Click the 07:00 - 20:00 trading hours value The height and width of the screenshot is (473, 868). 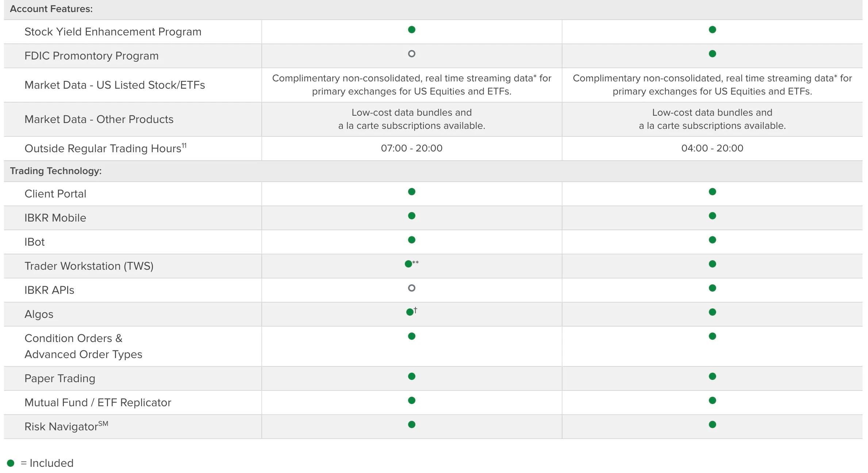click(411, 148)
